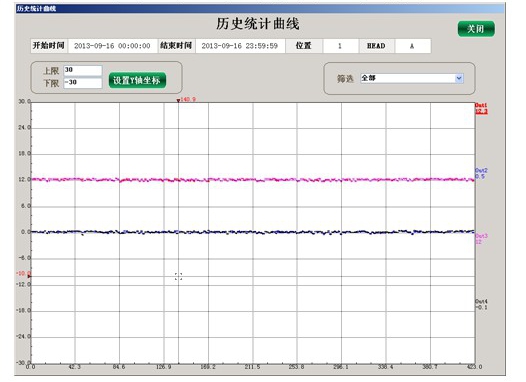
Task: Select the 筛选 combo box showing 全部
Action: coord(412,78)
